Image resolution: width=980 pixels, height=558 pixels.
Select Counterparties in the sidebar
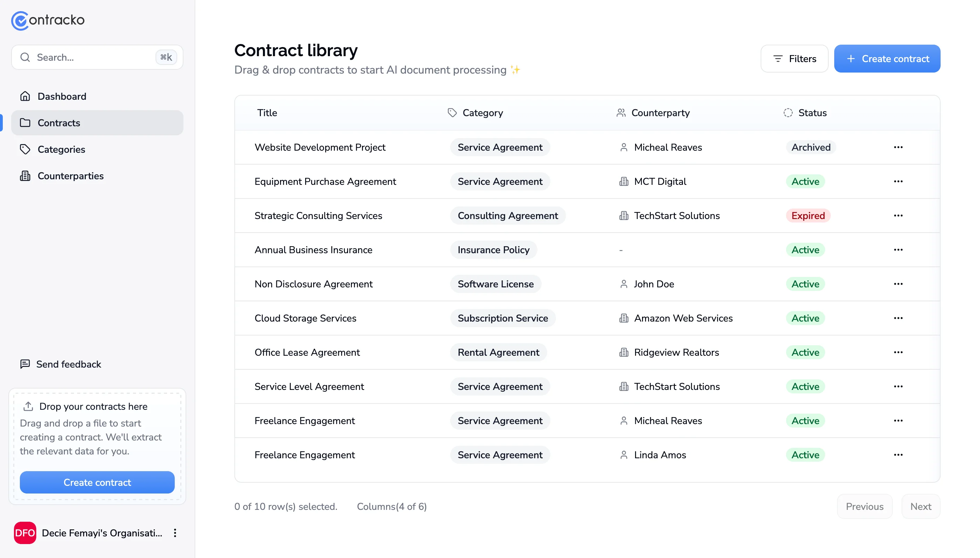pos(71,175)
